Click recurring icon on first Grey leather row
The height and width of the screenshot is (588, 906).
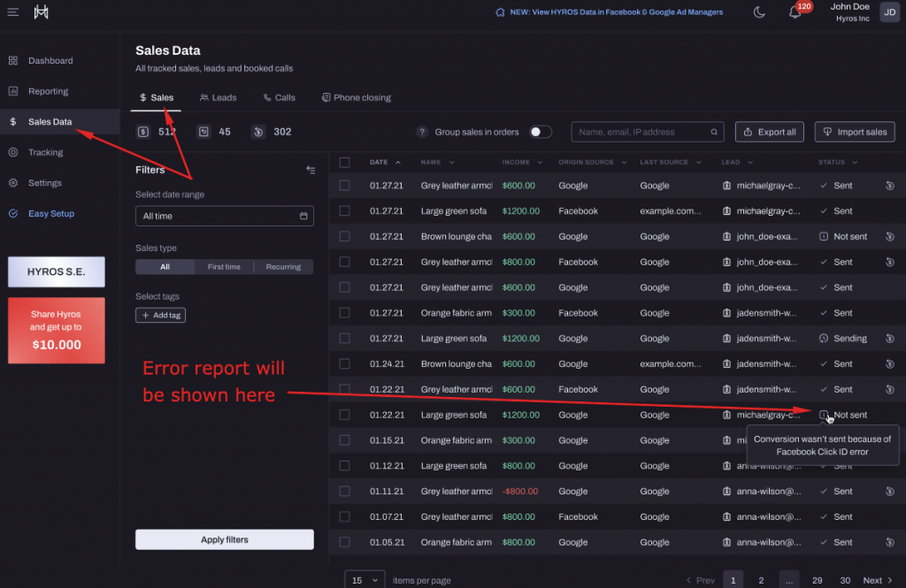890,186
